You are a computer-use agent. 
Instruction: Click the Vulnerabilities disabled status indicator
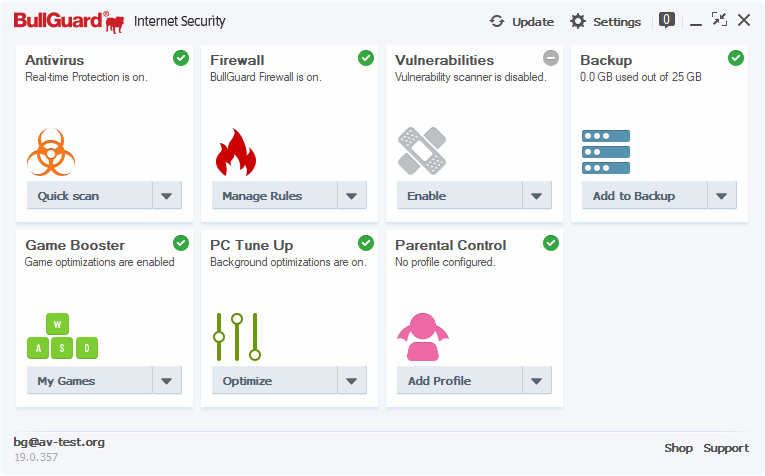pyautogui.click(x=551, y=58)
